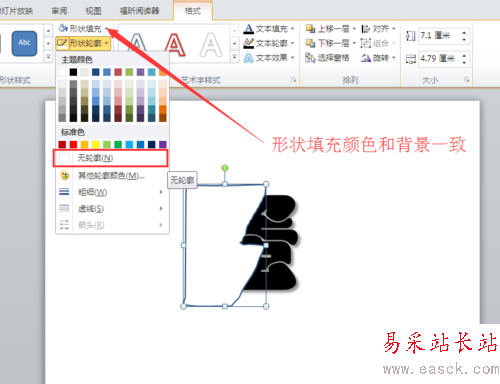Open the 幻灯片放映 slide show tab
500x384 pixels.
click(16, 11)
